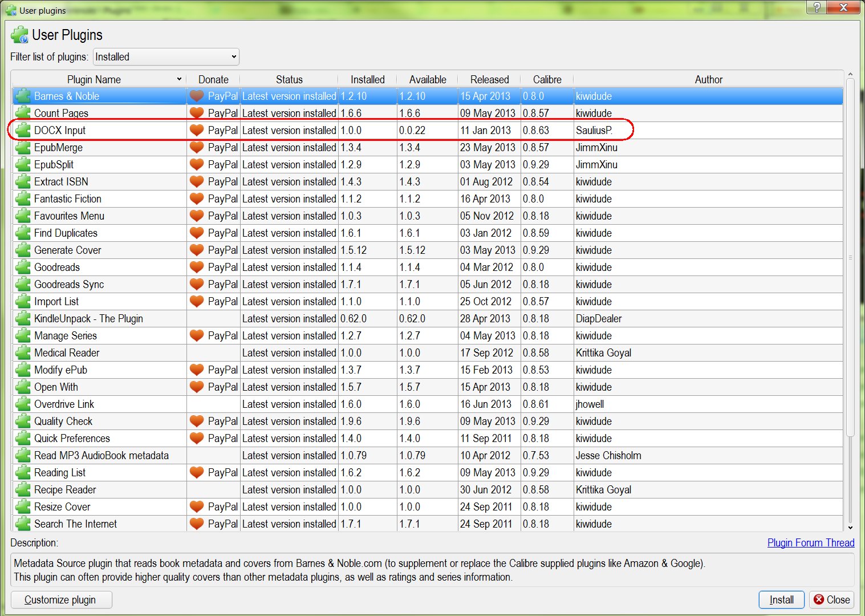Image resolution: width=865 pixels, height=616 pixels.
Task: Sort by the Status column header
Action: coord(289,79)
